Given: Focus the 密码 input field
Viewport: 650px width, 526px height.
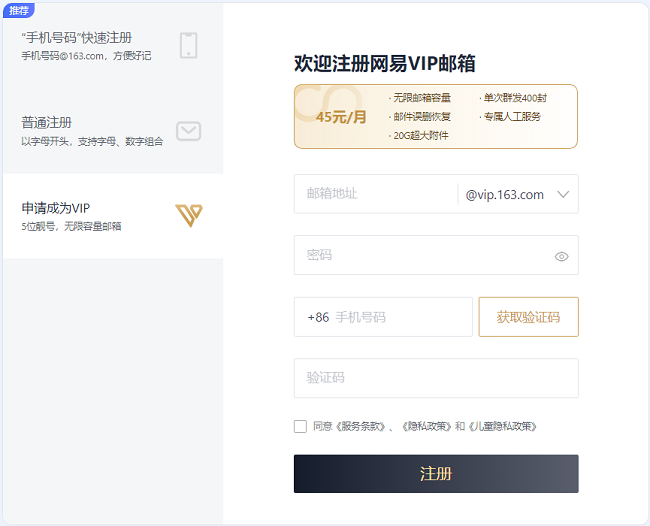Looking at the screenshot, I should point(436,255).
